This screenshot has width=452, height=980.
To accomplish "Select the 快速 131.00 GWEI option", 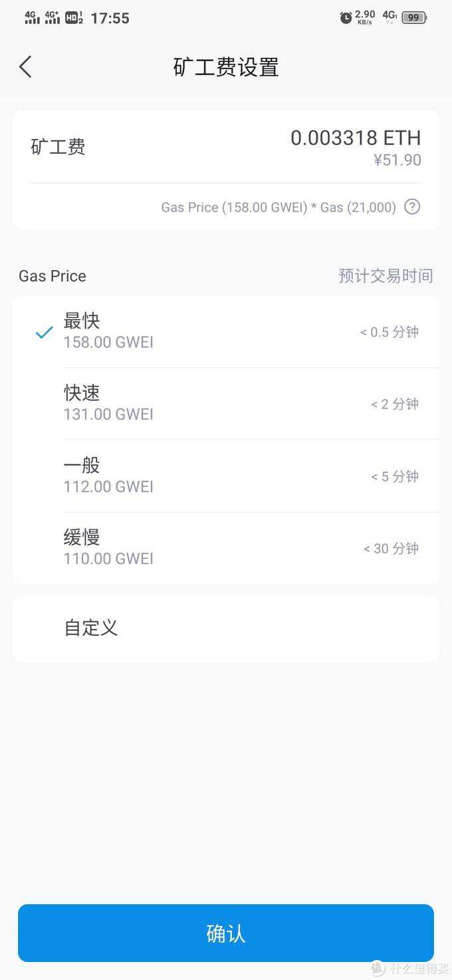I will pyautogui.click(x=226, y=404).
